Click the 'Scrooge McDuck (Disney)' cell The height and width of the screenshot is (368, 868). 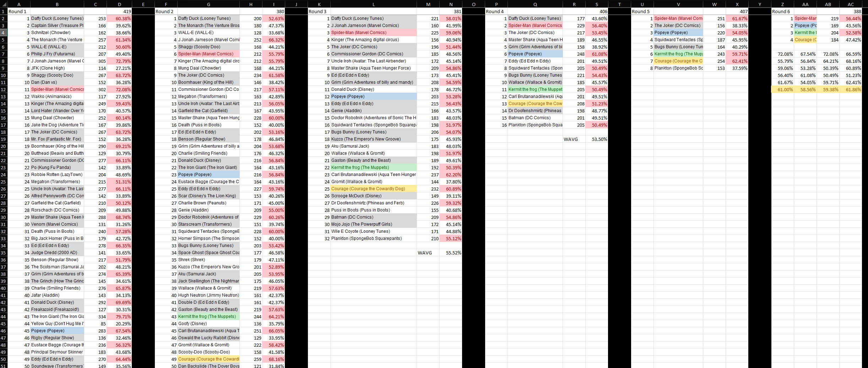coord(374,196)
